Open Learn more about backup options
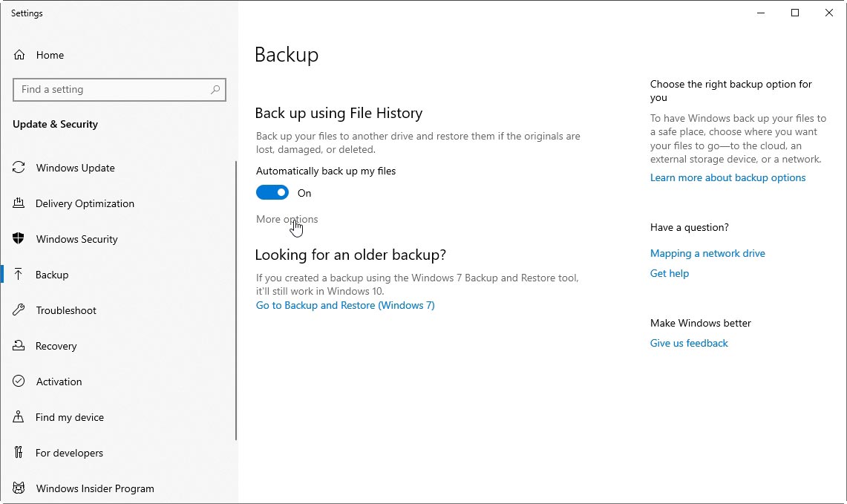847x504 pixels. point(727,177)
